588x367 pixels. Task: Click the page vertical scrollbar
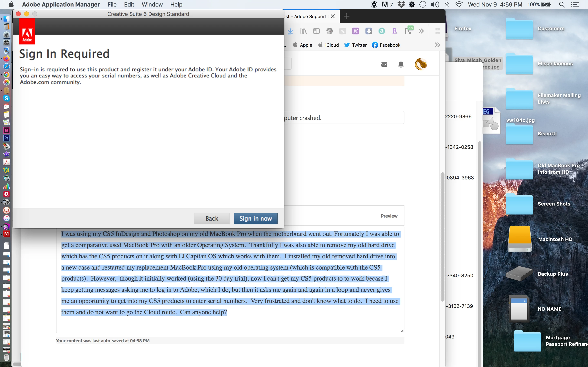(442, 237)
